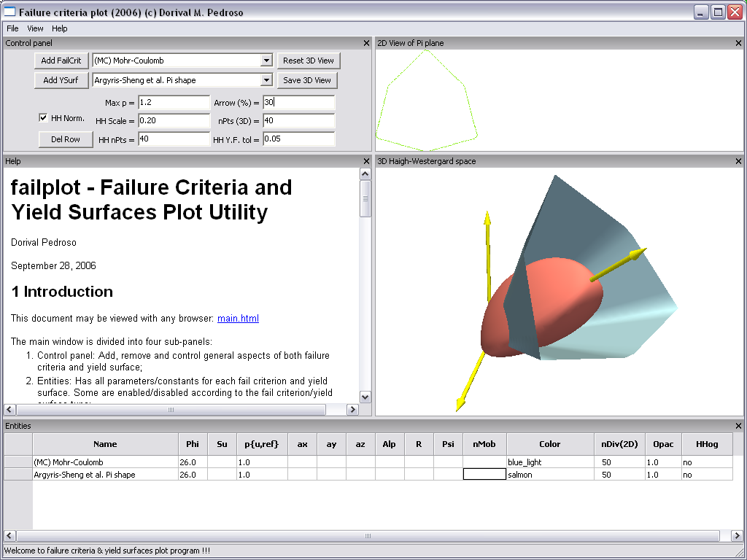Click the Add FailCrit button
This screenshot has width=747, height=560.
[x=61, y=61]
